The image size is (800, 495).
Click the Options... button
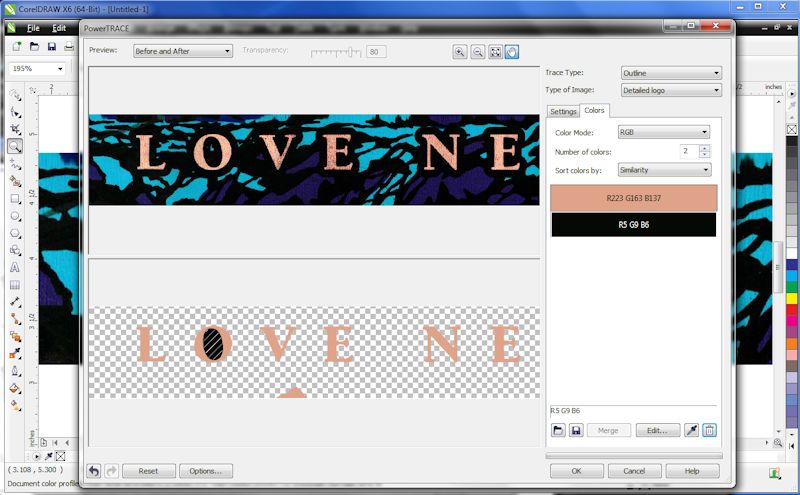tap(205, 470)
